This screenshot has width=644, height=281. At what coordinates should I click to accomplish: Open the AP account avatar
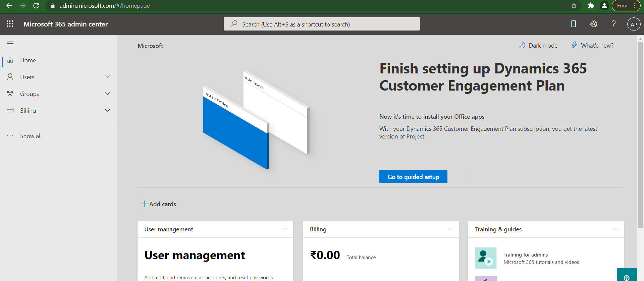pyautogui.click(x=634, y=24)
